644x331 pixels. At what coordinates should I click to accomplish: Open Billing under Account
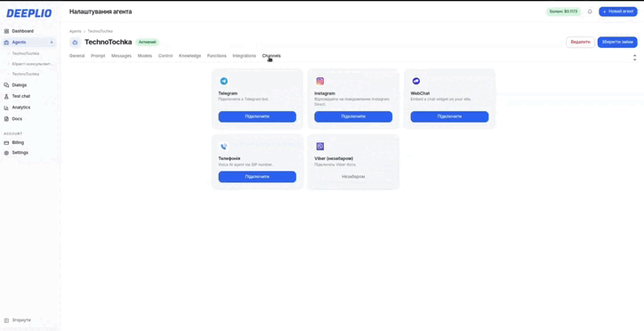pos(18,142)
